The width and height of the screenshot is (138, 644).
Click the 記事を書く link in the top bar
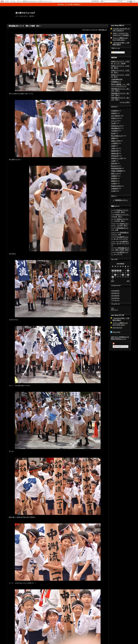(96, 1)
